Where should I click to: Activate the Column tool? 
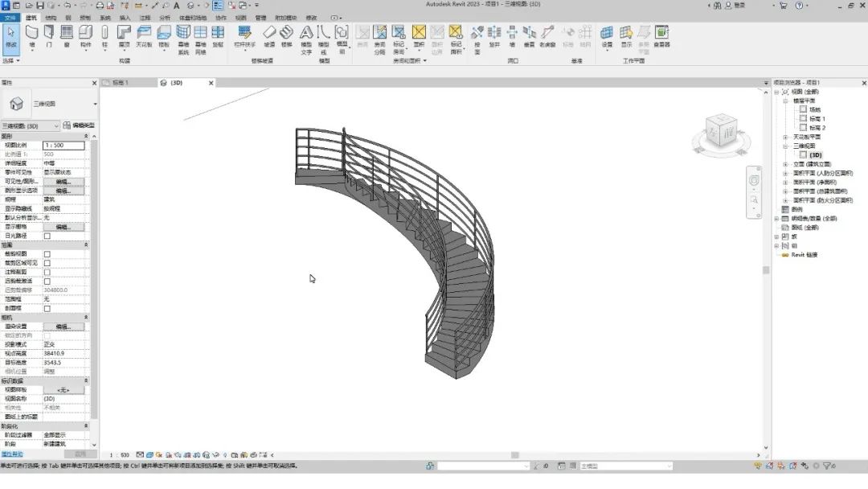104,36
